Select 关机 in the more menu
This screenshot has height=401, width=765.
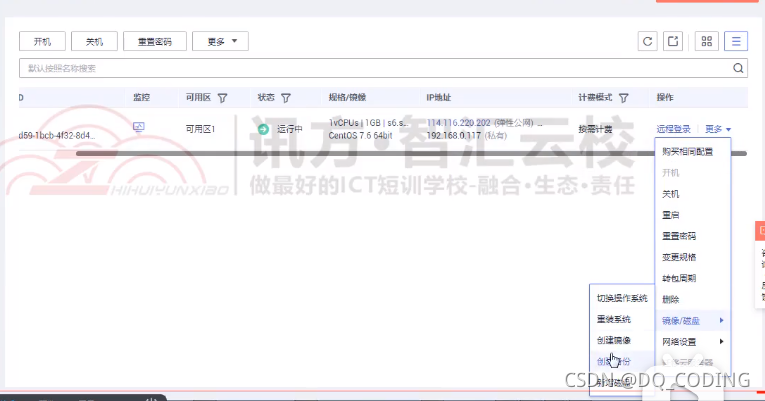pyautogui.click(x=670, y=194)
